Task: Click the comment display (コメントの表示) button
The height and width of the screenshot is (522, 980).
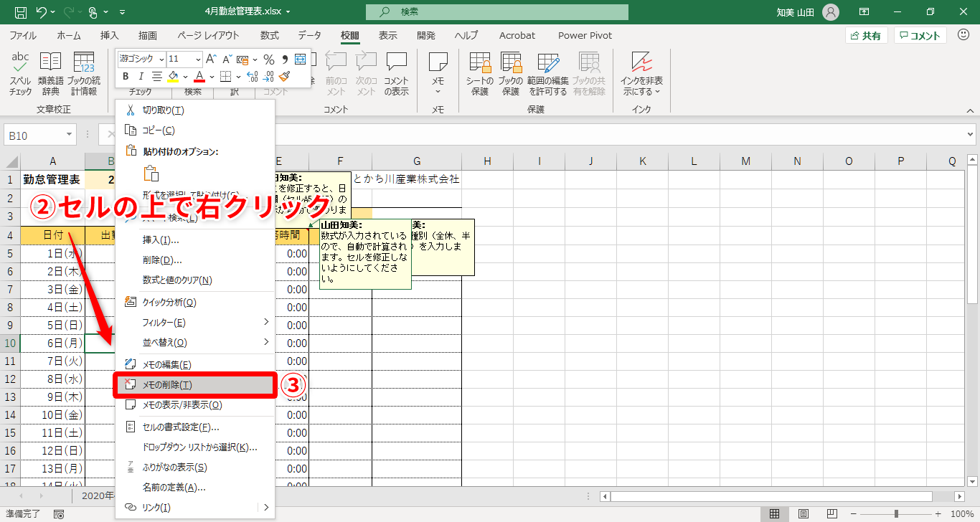Action: (x=396, y=75)
